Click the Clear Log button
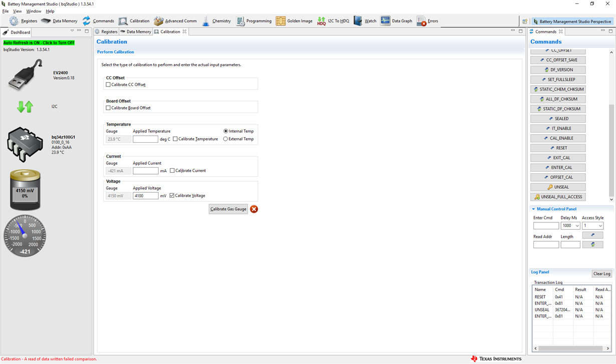 pyautogui.click(x=602, y=273)
